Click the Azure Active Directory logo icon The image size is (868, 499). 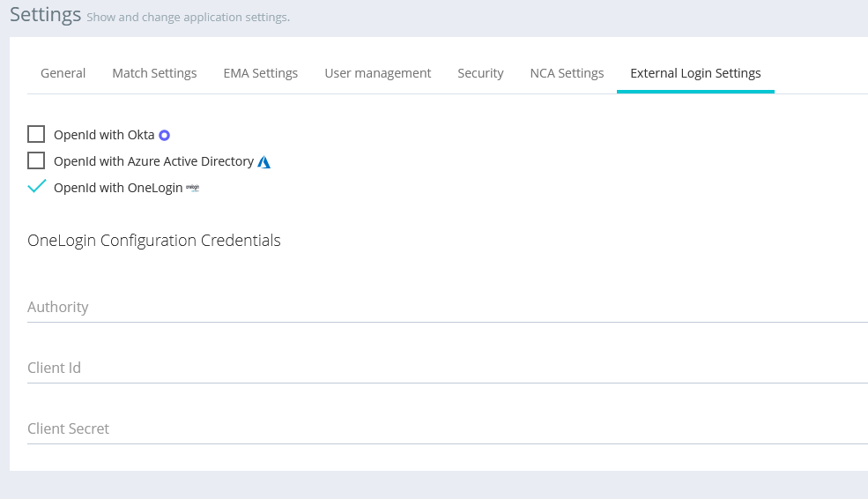pos(263,162)
